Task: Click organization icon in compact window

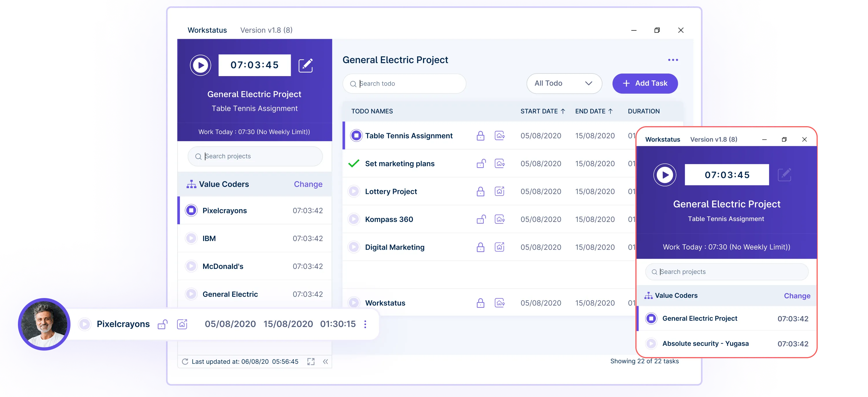Action: 648,295
